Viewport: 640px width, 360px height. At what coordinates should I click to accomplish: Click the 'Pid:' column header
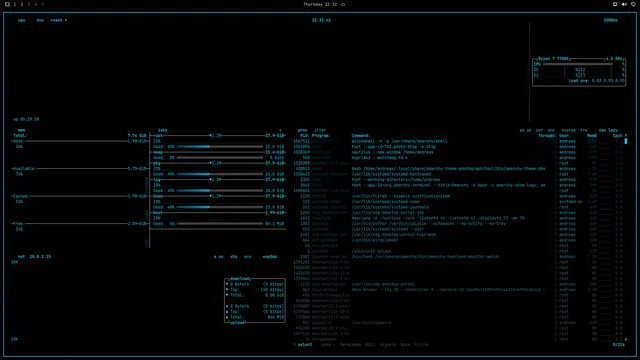pos(304,136)
